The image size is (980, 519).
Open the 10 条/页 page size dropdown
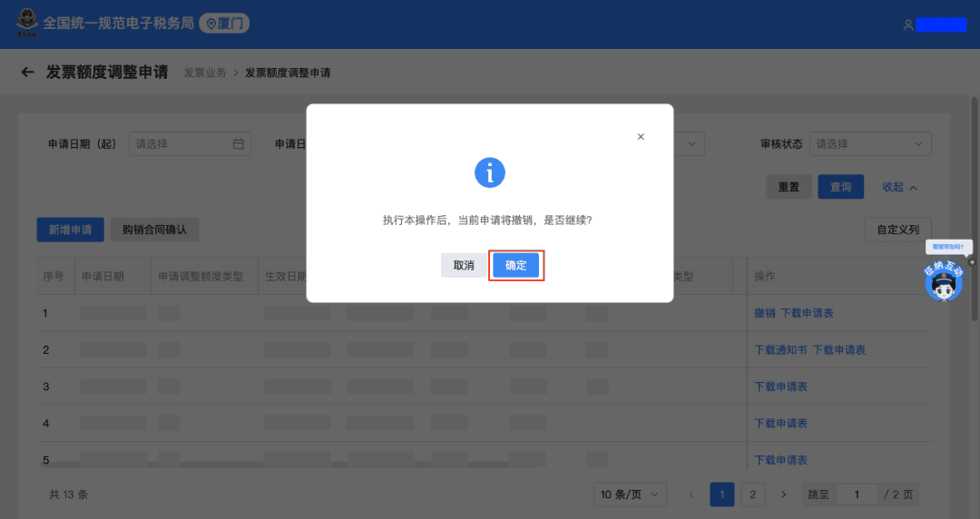pyautogui.click(x=632, y=495)
